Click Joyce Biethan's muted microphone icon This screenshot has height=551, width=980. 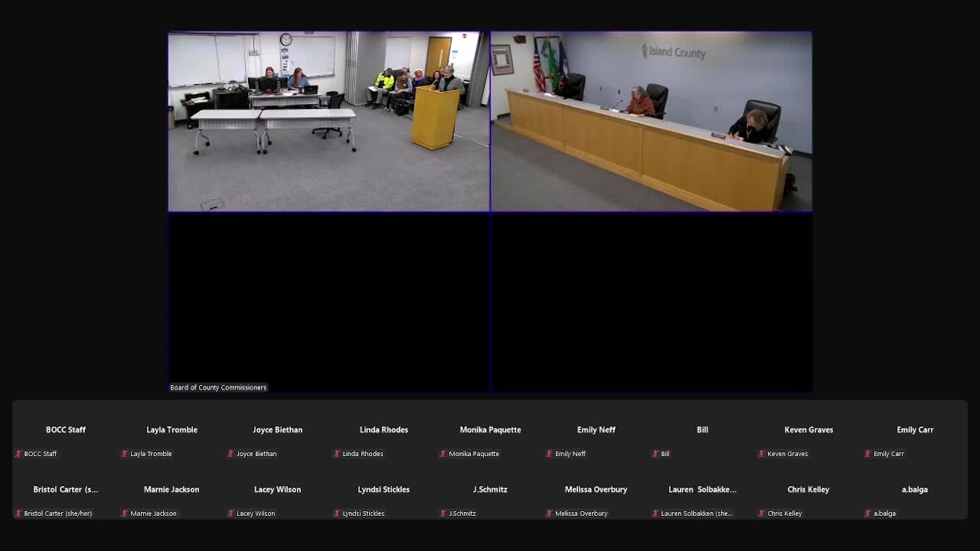tap(230, 454)
